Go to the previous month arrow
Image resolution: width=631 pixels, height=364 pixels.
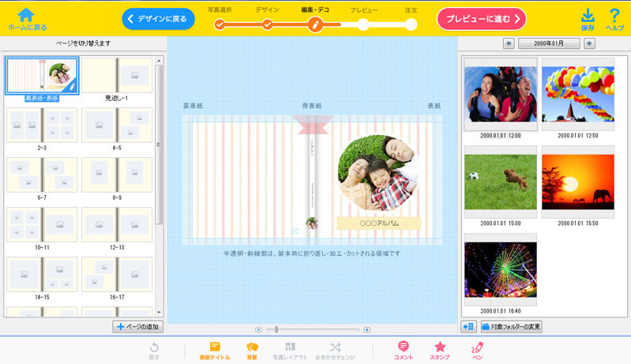tap(509, 43)
